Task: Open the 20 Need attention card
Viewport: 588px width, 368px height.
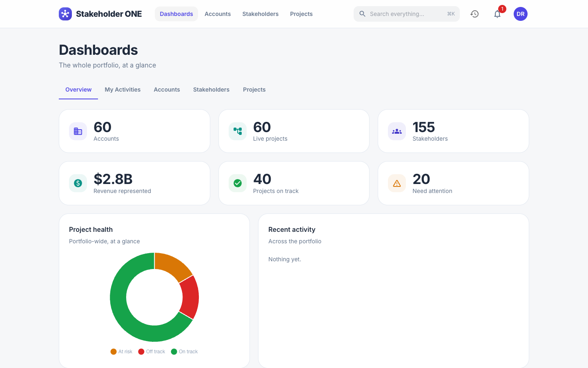Action: [453, 183]
